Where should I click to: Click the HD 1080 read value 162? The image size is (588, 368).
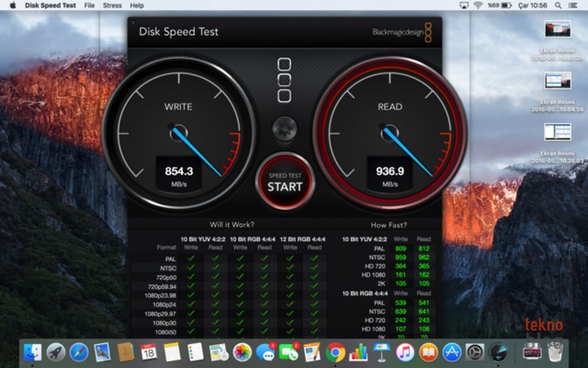point(424,274)
